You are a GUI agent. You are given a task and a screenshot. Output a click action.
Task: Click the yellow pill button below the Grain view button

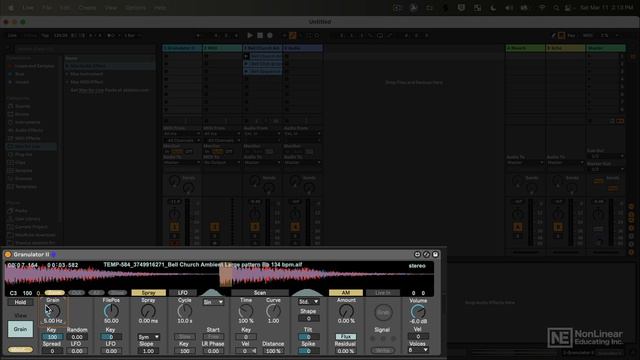pyautogui.click(x=20, y=349)
